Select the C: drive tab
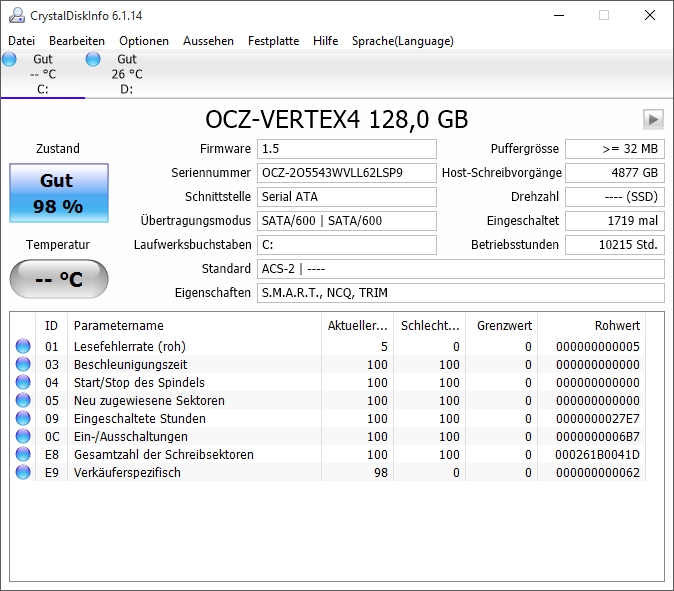This screenshot has width=674, height=591. pyautogui.click(x=43, y=74)
